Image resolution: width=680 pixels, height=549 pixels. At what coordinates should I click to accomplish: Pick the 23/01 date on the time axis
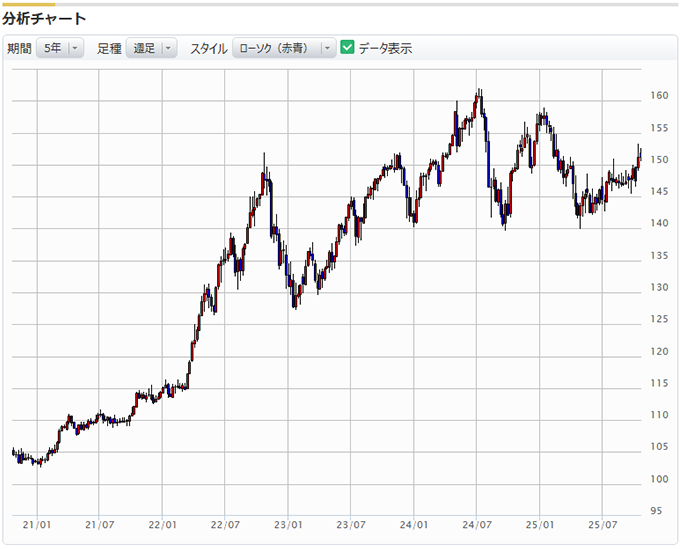pyautogui.click(x=288, y=524)
